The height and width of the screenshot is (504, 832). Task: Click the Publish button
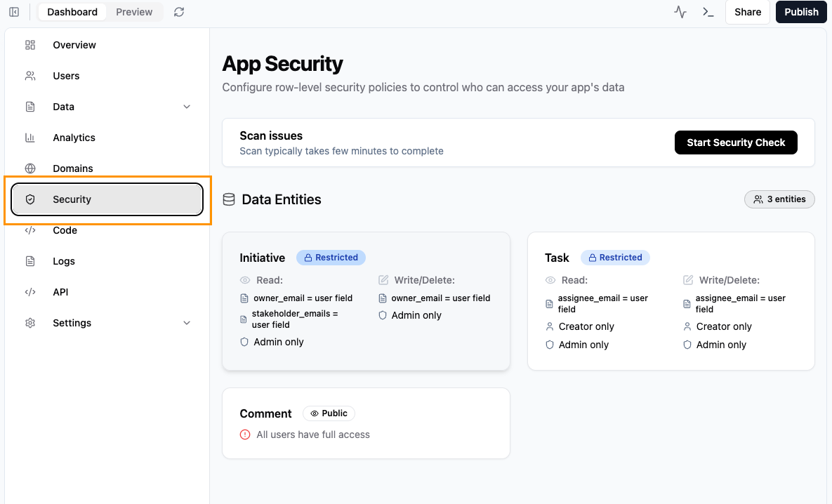(x=801, y=12)
